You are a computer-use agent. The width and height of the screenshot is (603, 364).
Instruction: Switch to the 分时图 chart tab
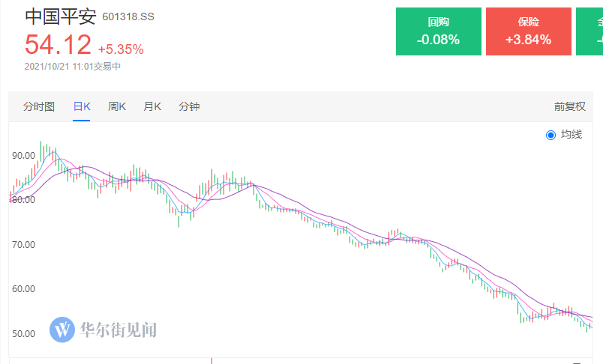point(39,106)
